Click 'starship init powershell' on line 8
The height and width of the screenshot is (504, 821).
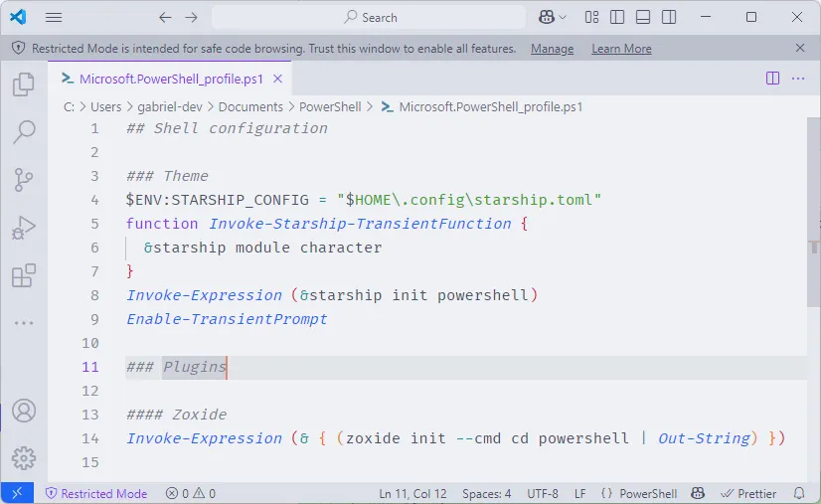(418, 295)
